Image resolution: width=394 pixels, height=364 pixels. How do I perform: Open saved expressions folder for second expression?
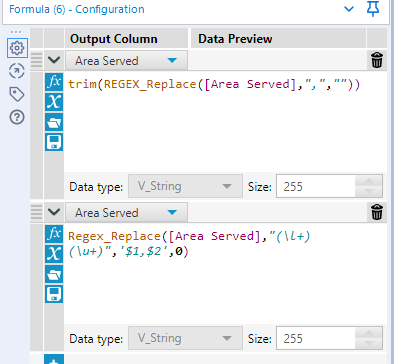[x=54, y=274]
